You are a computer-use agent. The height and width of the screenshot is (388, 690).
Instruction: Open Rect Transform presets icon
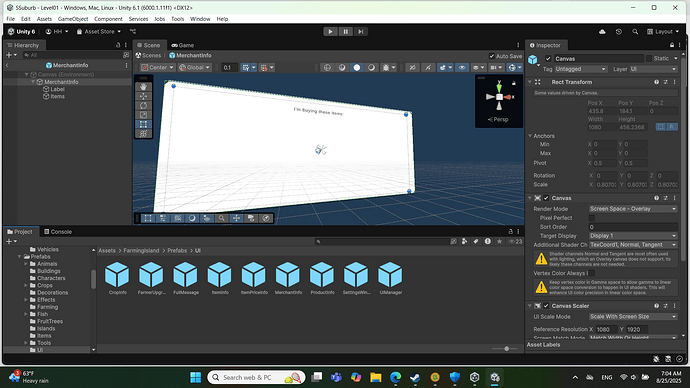pyautogui.click(x=665, y=82)
